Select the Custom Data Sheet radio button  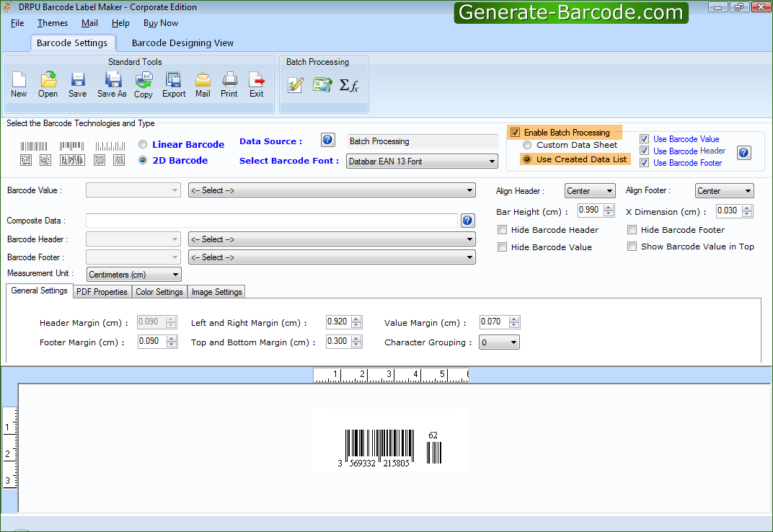click(527, 145)
